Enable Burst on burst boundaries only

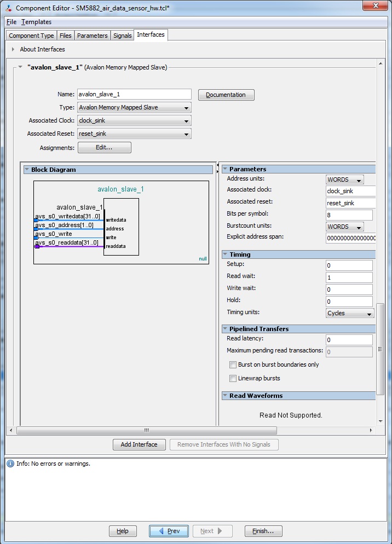[233, 364]
